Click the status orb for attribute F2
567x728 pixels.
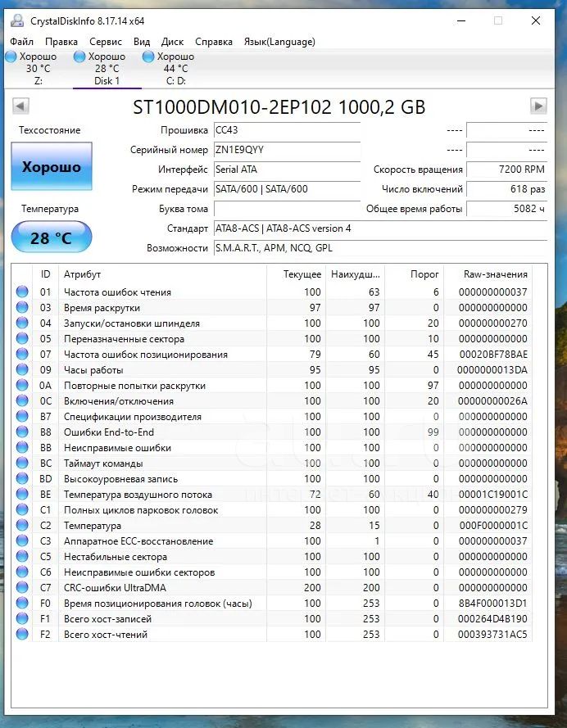tap(22, 634)
